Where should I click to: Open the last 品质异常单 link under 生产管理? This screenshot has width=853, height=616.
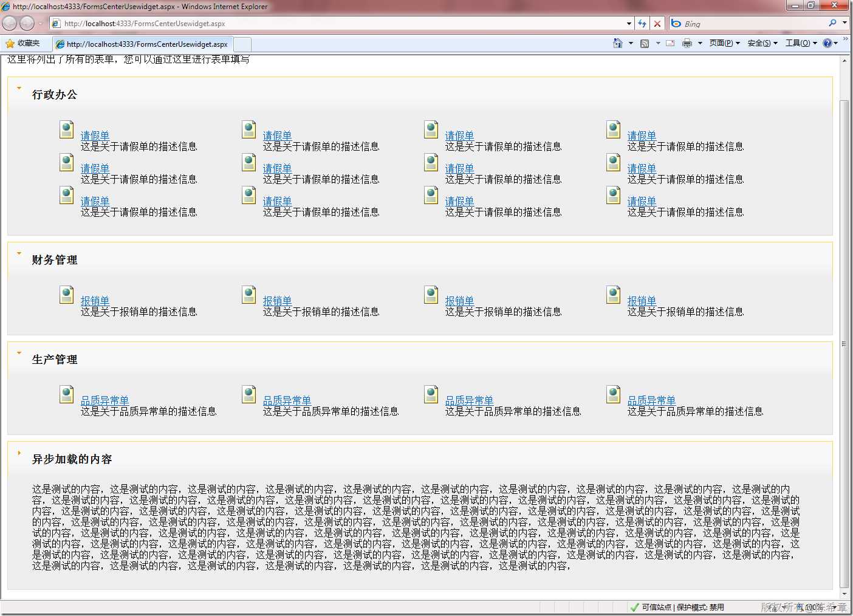(651, 400)
